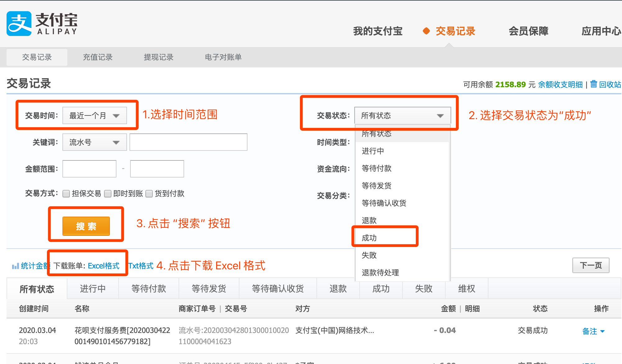Check the 即时到账 checkbox

[108, 194]
